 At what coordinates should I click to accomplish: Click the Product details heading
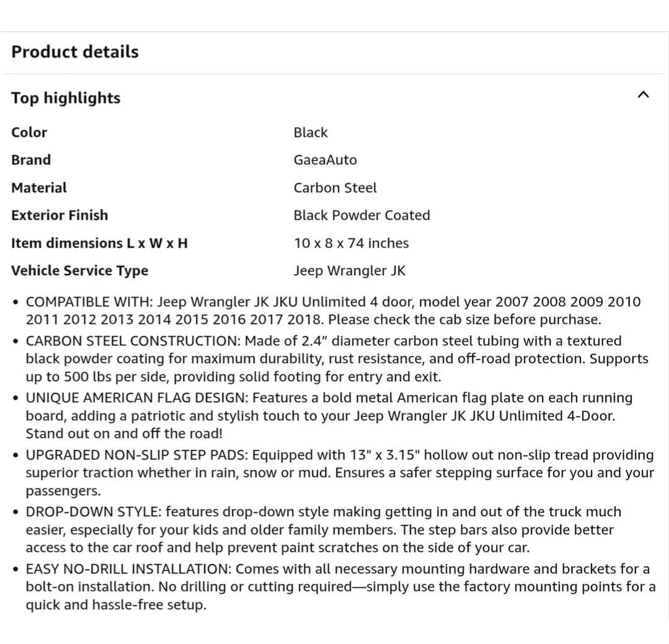[x=75, y=52]
